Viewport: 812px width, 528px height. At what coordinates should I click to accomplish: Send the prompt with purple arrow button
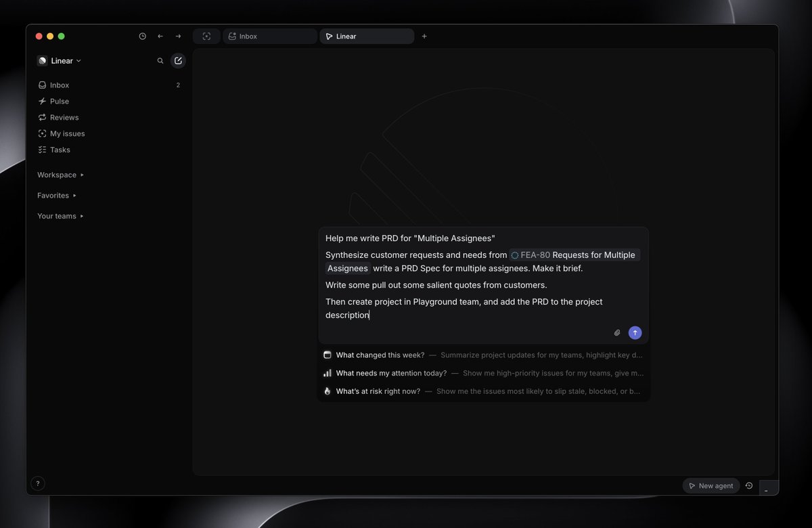pos(635,333)
